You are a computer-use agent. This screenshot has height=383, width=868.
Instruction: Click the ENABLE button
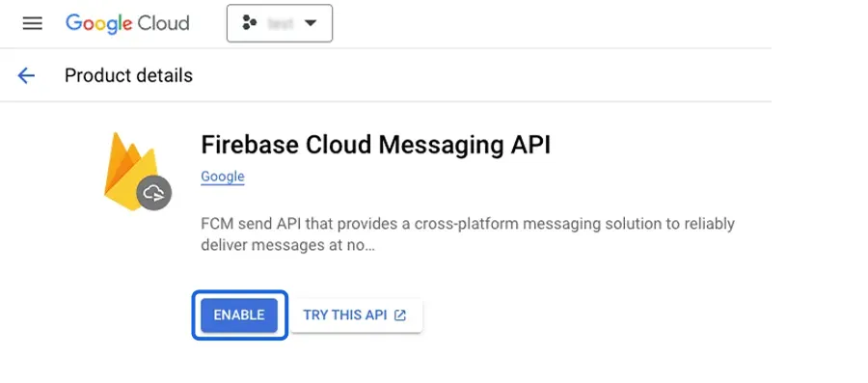[x=239, y=315]
